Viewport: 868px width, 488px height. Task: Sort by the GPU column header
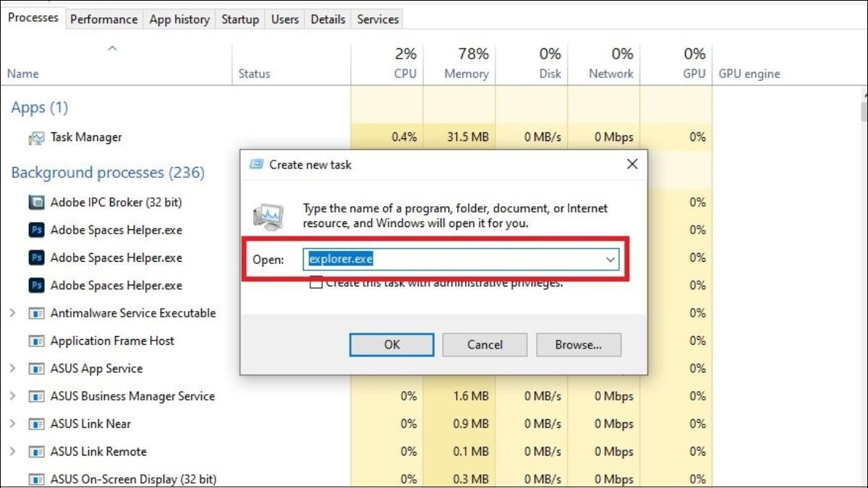pos(676,64)
